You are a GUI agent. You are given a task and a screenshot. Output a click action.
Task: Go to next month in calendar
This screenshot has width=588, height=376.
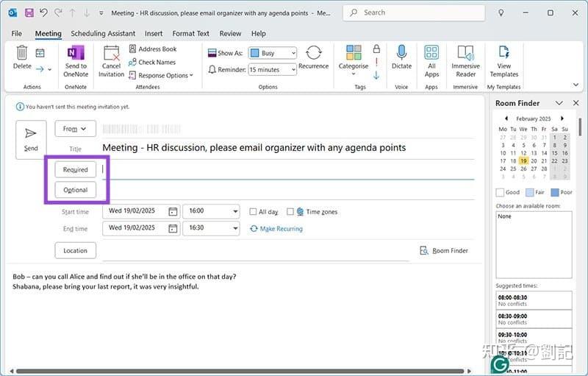point(562,118)
